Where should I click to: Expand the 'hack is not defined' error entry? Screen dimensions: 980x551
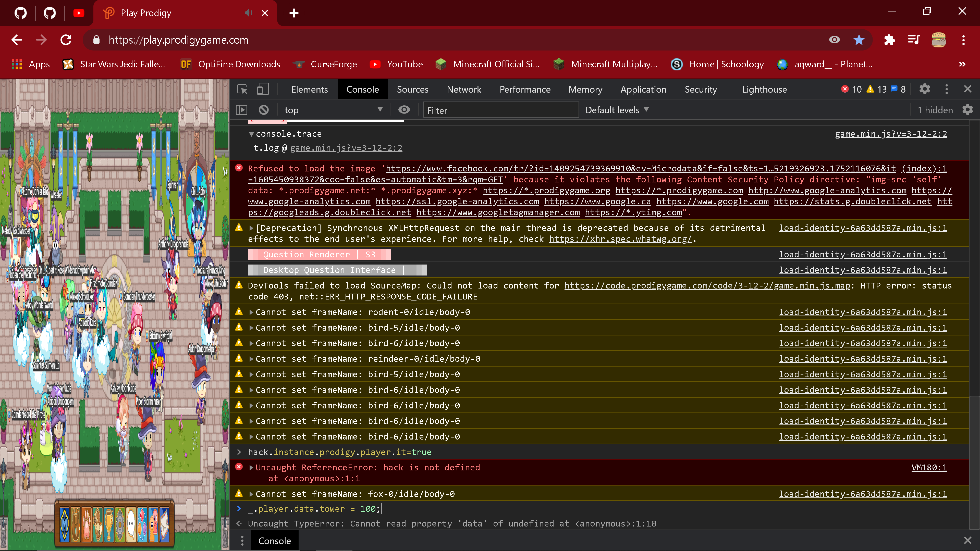251,467
